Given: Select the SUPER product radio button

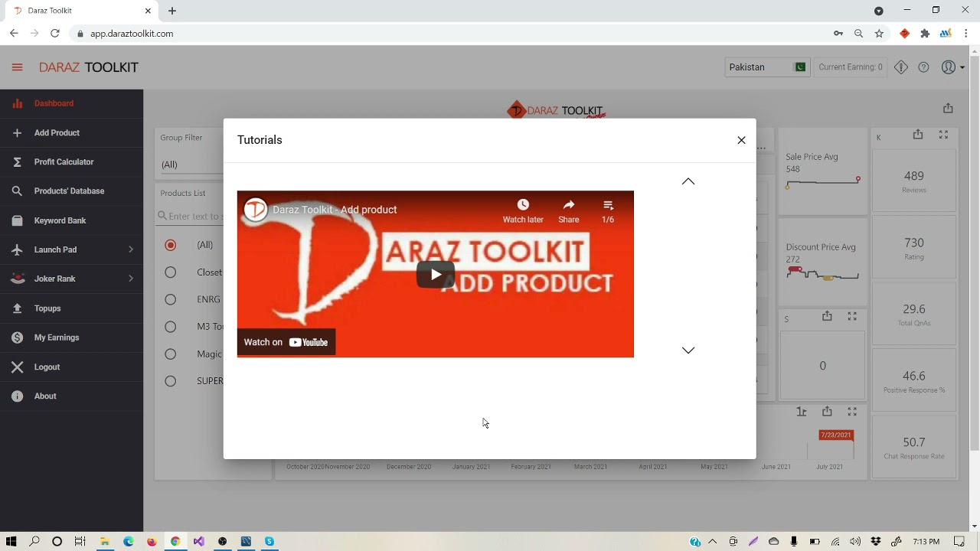Looking at the screenshot, I should 170,381.
